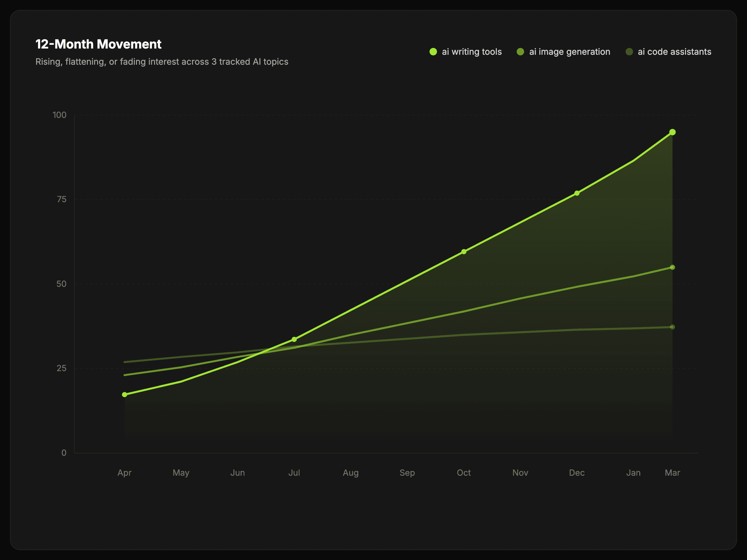The height and width of the screenshot is (560, 747).
Task: Click the Nov x-axis label
Action: tap(520, 473)
